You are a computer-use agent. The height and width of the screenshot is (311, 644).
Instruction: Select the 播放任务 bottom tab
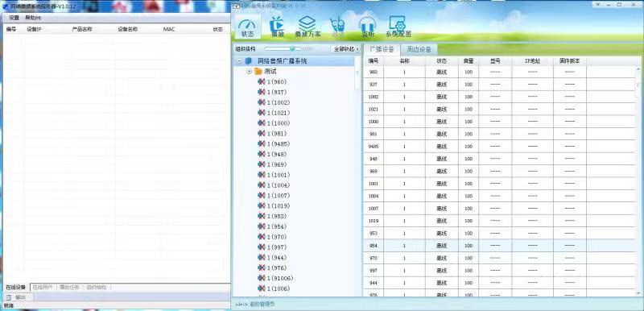pyautogui.click(x=69, y=287)
